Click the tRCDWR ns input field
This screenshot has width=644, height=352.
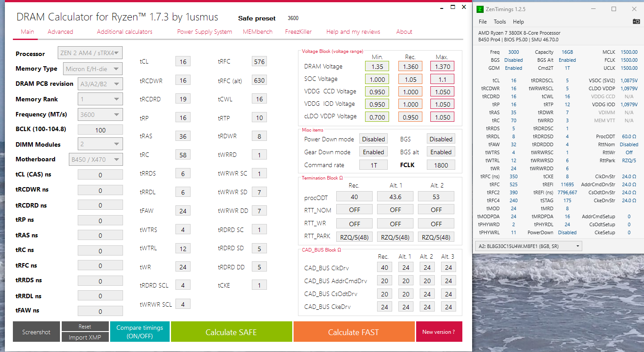[x=100, y=190]
